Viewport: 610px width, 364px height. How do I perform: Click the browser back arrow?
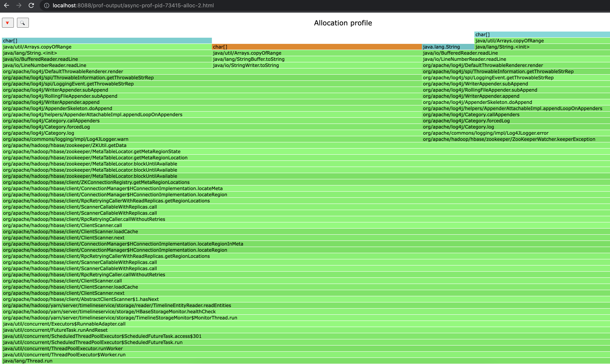click(7, 5)
